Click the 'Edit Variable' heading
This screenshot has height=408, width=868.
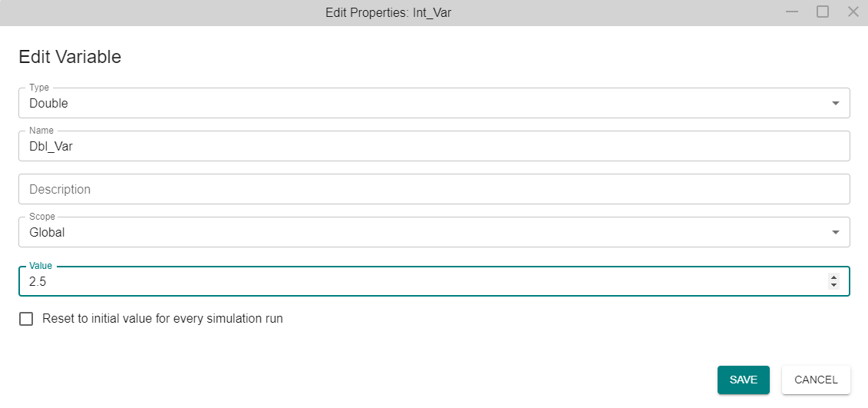[x=70, y=57]
